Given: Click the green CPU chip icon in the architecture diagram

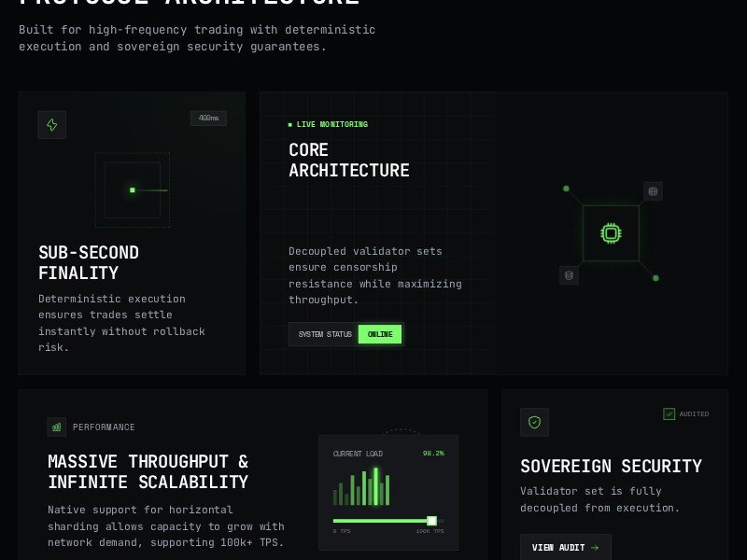Looking at the screenshot, I should click(611, 232).
